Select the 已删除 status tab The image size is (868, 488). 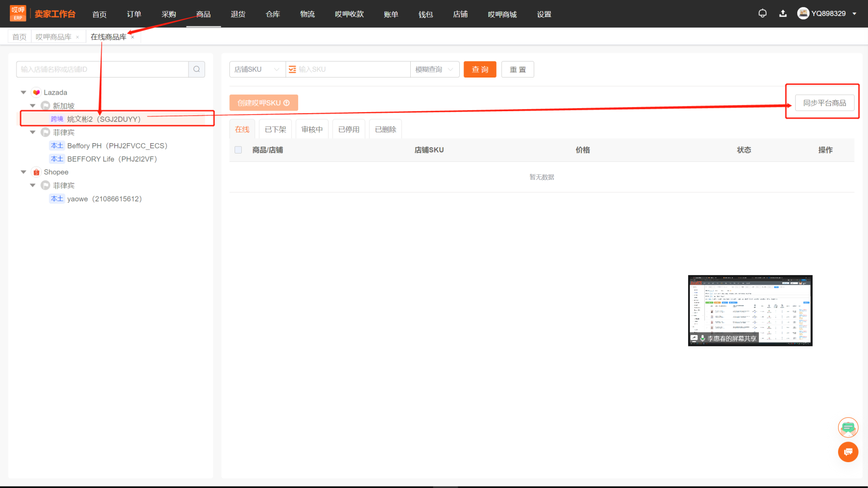point(385,129)
